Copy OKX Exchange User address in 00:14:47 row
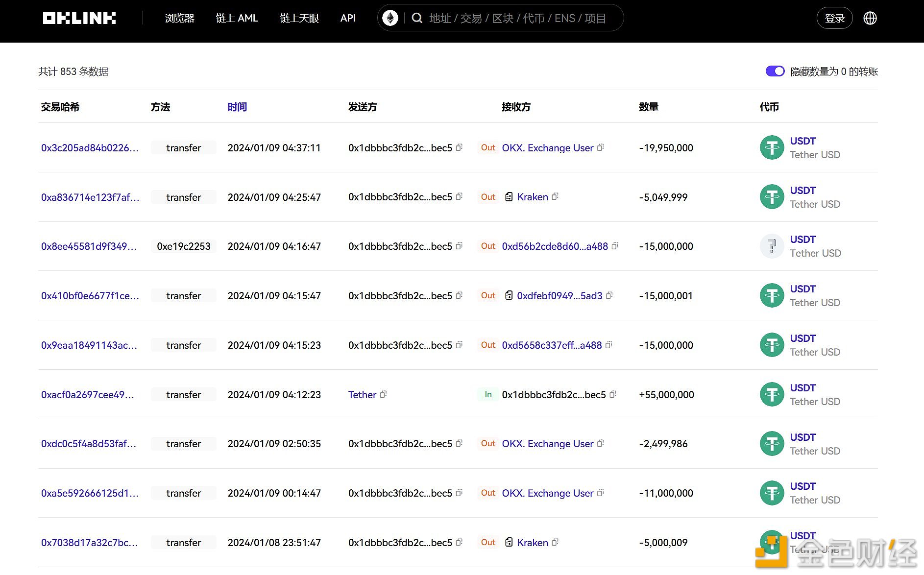The image size is (924, 575). 600,493
